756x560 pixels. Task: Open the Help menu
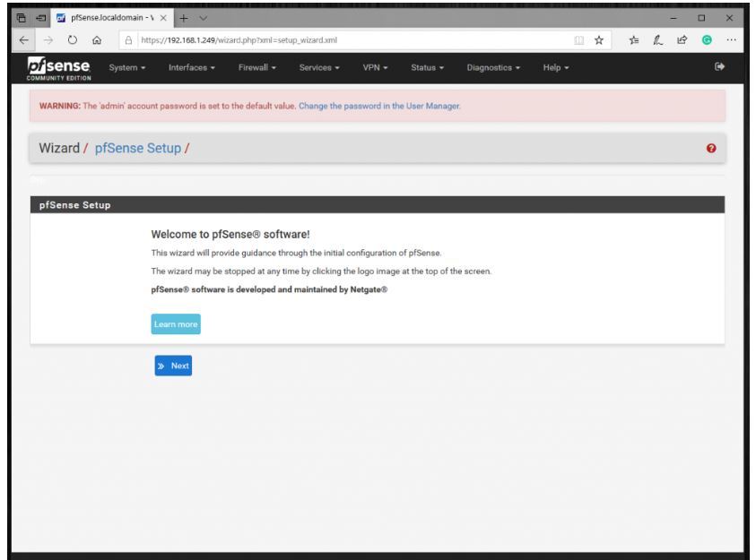pyautogui.click(x=556, y=67)
